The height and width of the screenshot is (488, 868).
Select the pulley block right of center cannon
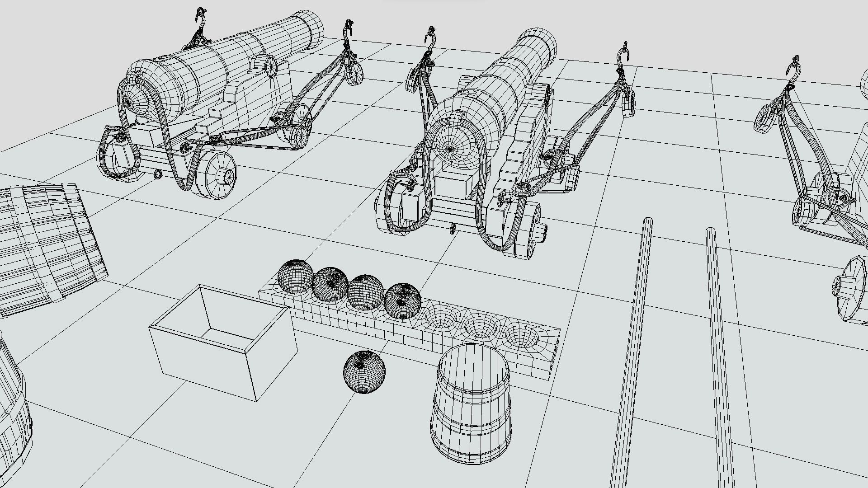click(629, 103)
